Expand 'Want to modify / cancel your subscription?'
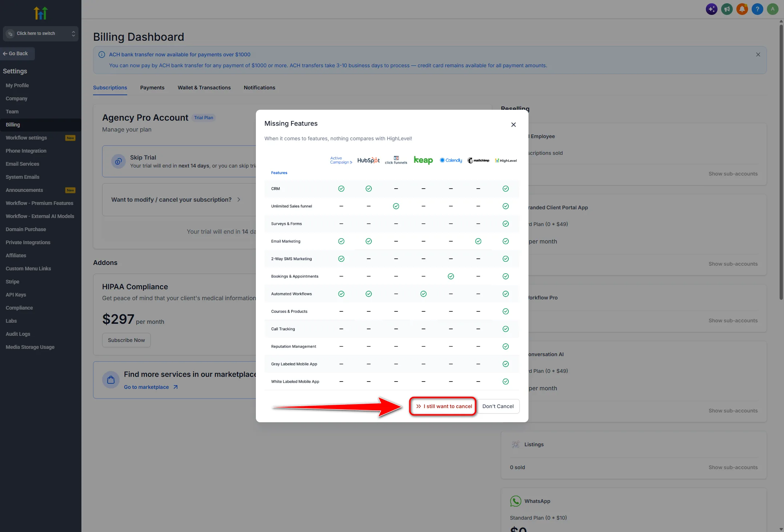The width and height of the screenshot is (784, 532). coord(176,199)
